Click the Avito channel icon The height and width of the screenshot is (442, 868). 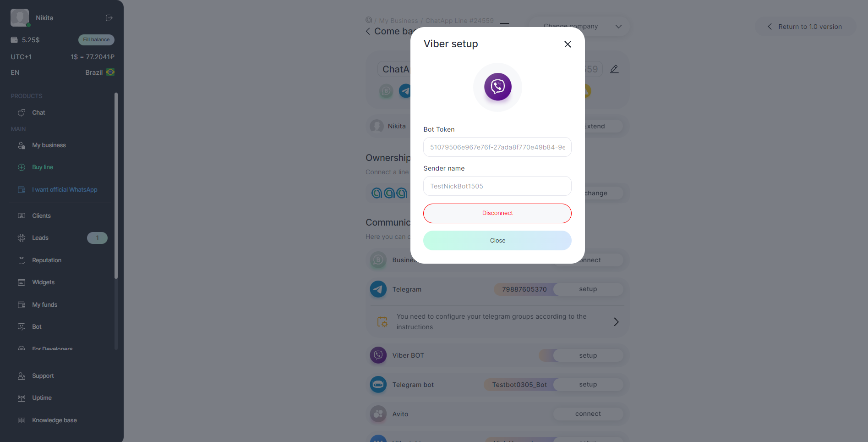click(378, 414)
